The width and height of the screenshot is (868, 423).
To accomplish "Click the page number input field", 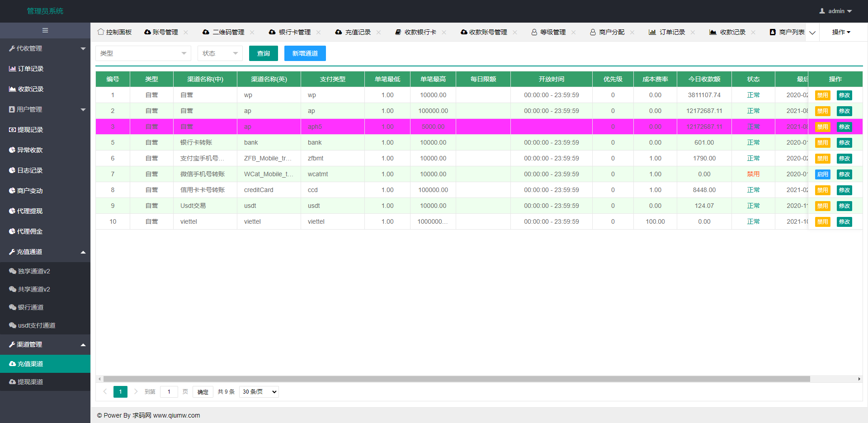I will (x=169, y=392).
